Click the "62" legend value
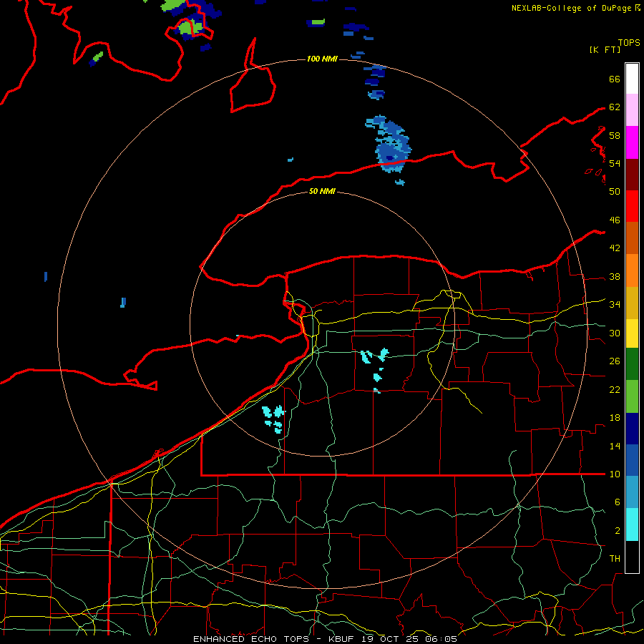 615,107
